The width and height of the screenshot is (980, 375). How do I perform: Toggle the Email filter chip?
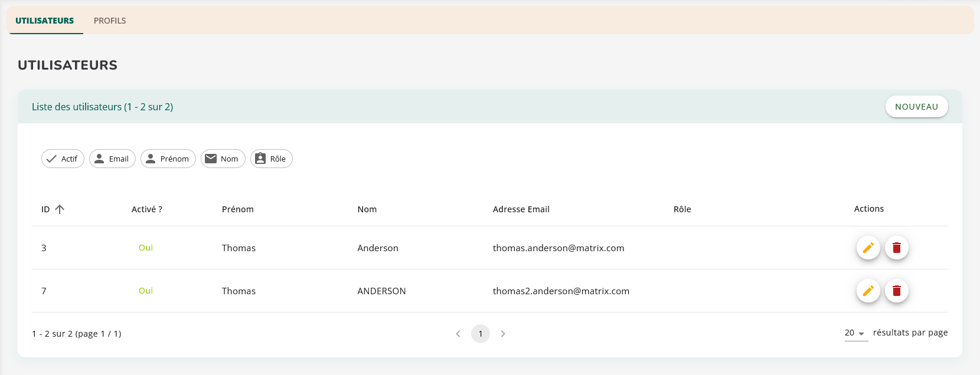coord(112,159)
